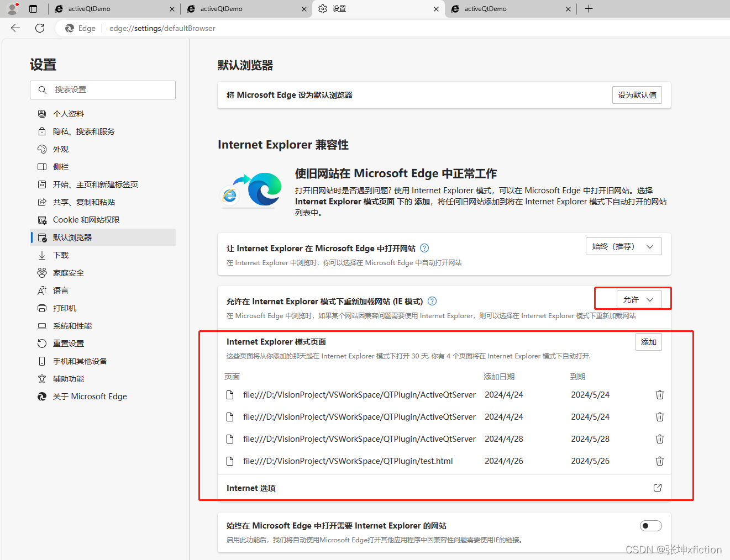The height and width of the screenshot is (560, 730).
Task: Reload the page with refresh icon
Action: (40, 28)
